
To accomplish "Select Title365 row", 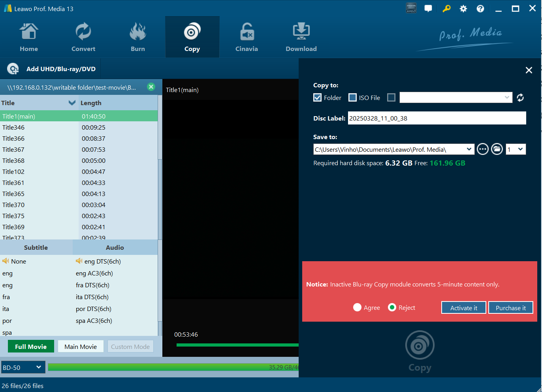I will click(79, 194).
